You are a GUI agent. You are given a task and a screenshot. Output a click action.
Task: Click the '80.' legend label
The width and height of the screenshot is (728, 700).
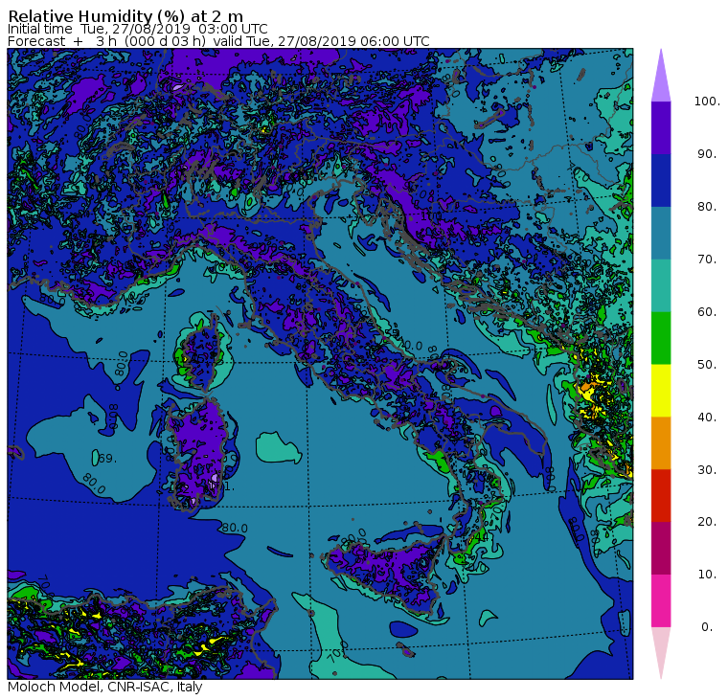(707, 206)
